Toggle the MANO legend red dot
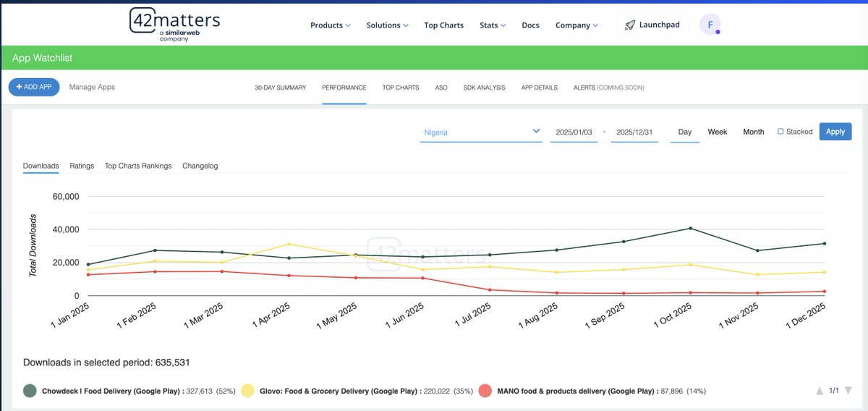Screen dimensions: 868x411 pyautogui.click(x=485, y=391)
